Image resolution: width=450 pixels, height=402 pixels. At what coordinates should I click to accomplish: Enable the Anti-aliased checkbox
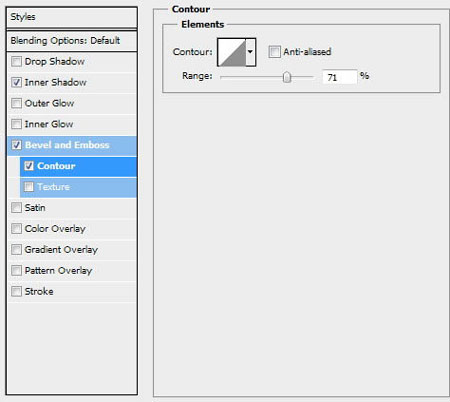point(274,52)
